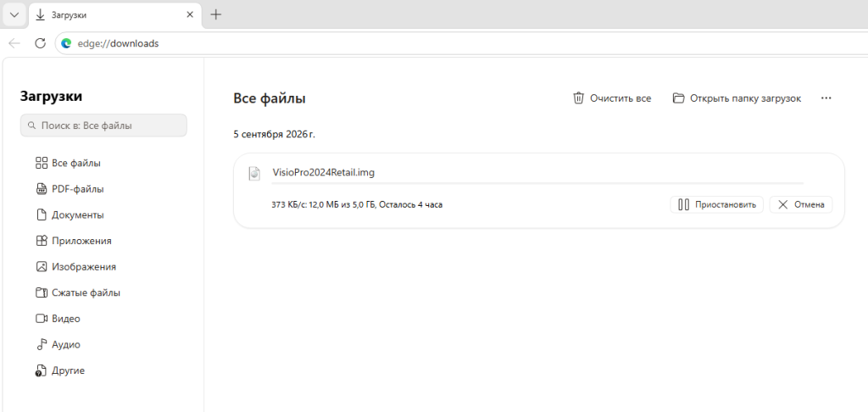Reload the page with refresh icon

pos(40,43)
